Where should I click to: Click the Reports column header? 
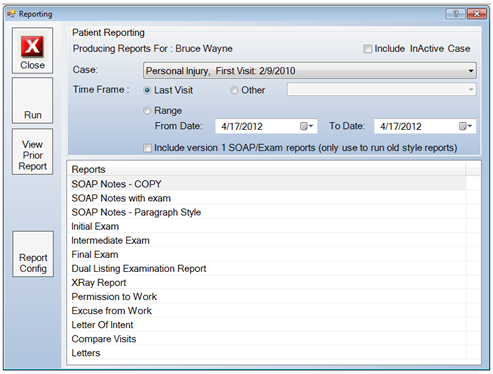point(266,169)
